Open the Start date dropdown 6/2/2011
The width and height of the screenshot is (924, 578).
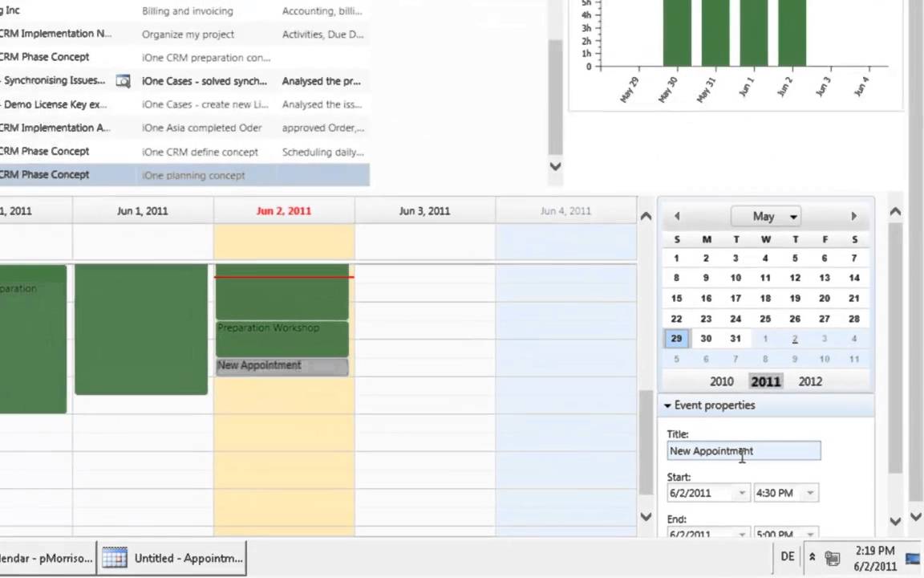[x=742, y=493]
